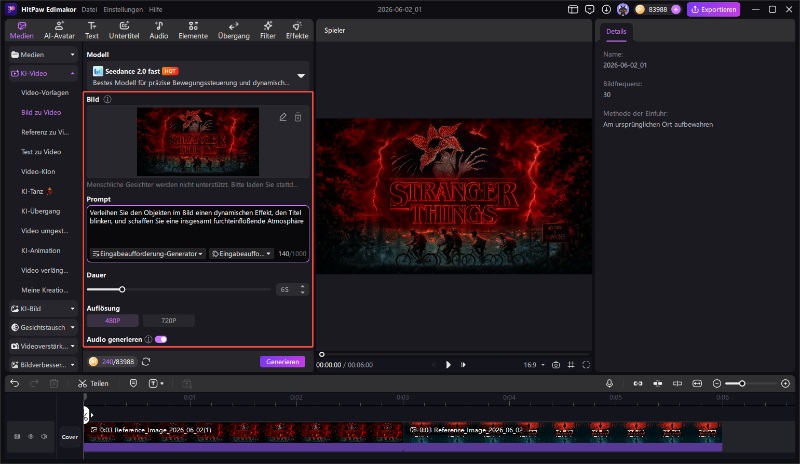Start voice recording with microphone icon

pos(609,383)
